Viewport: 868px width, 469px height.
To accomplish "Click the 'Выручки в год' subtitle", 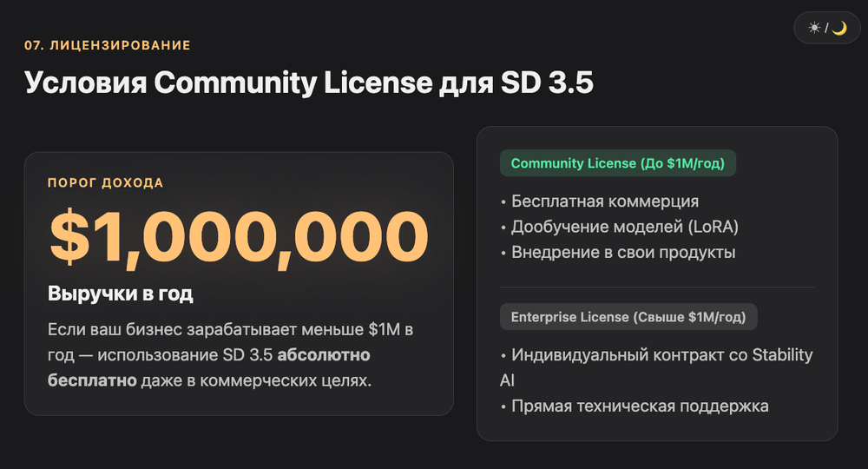I will tap(120, 294).
